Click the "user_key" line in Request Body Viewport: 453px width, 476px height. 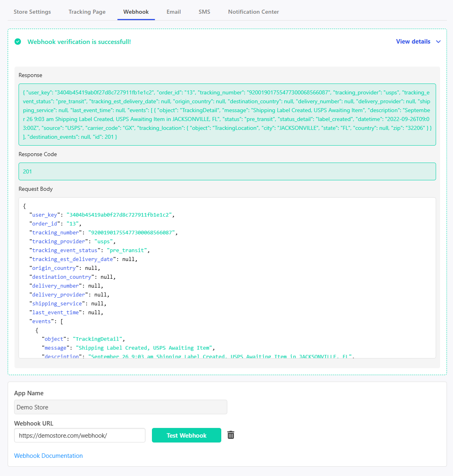pos(102,215)
